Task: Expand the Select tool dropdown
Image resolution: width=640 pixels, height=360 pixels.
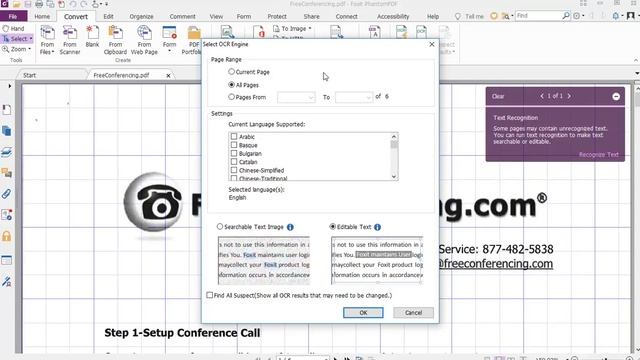Action: point(31,39)
